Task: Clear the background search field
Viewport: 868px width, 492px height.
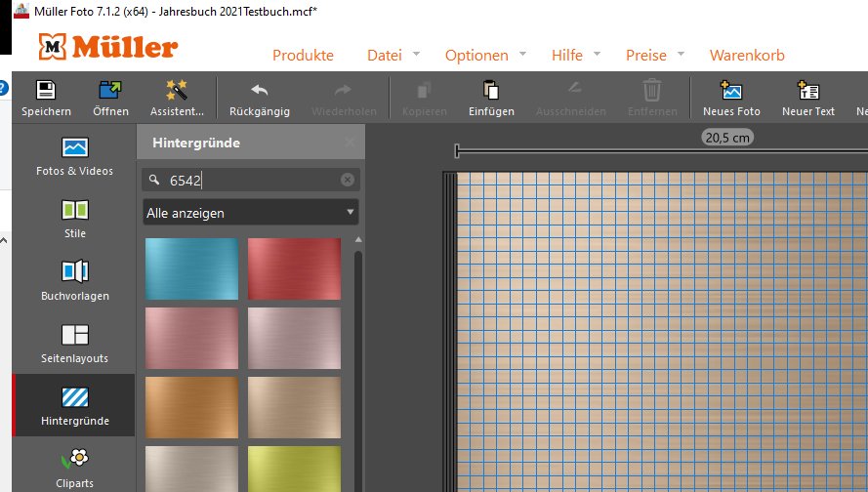Action: (x=348, y=180)
